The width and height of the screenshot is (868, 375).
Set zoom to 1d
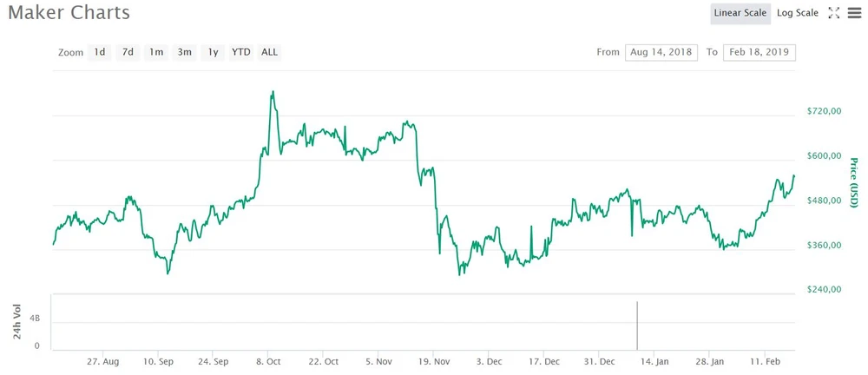[100, 52]
